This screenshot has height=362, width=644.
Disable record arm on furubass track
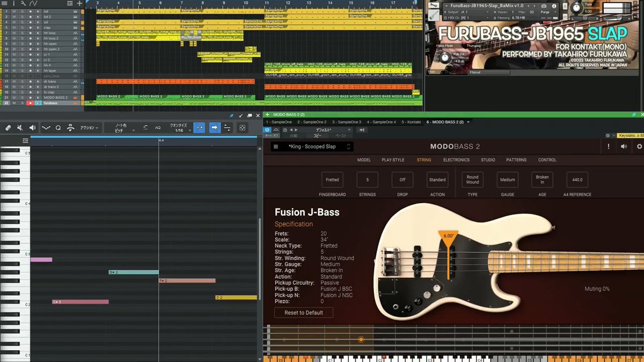click(31, 103)
